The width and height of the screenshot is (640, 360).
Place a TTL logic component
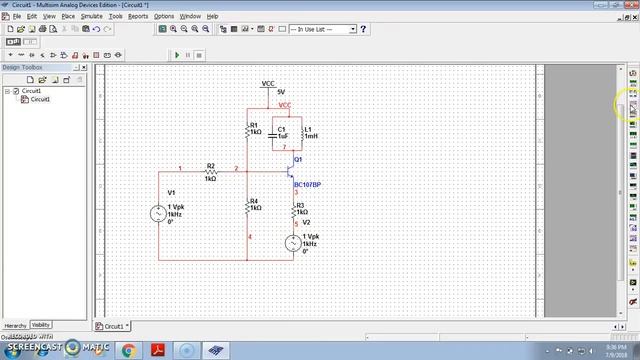(x=64, y=55)
